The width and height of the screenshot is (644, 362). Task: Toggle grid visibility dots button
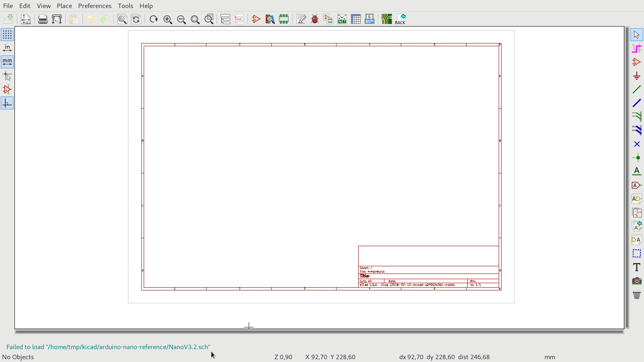tap(7, 35)
